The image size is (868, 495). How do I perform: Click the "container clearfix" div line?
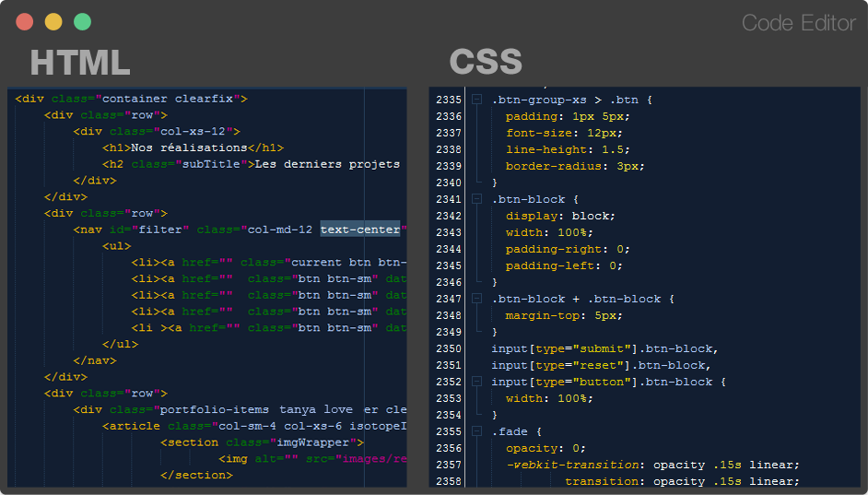131,99
